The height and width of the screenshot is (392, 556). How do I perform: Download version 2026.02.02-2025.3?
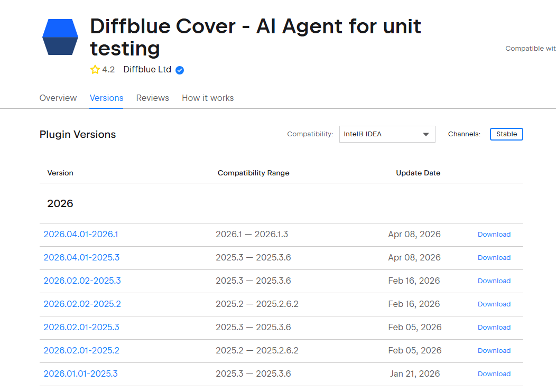point(494,281)
